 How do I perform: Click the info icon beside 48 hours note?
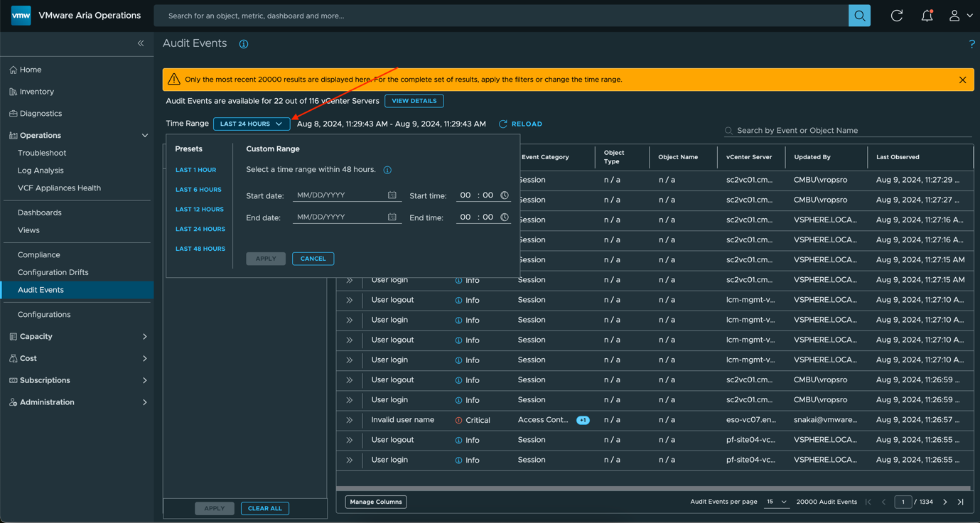pos(387,170)
